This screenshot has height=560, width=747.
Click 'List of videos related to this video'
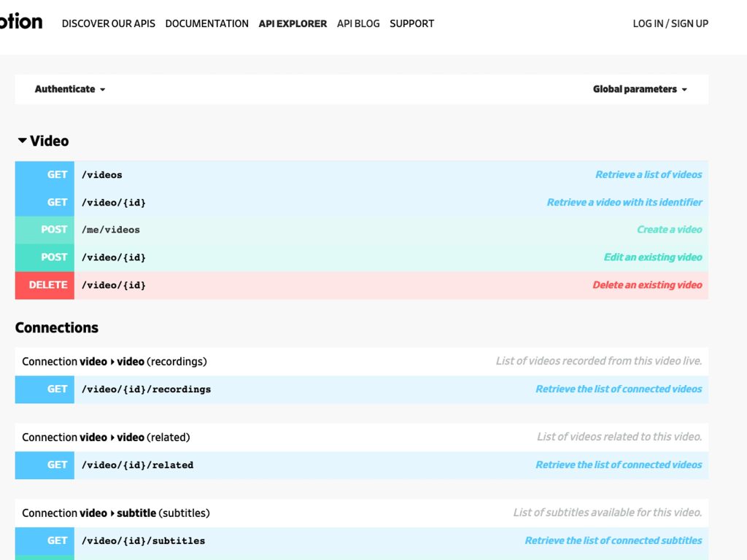(619, 437)
